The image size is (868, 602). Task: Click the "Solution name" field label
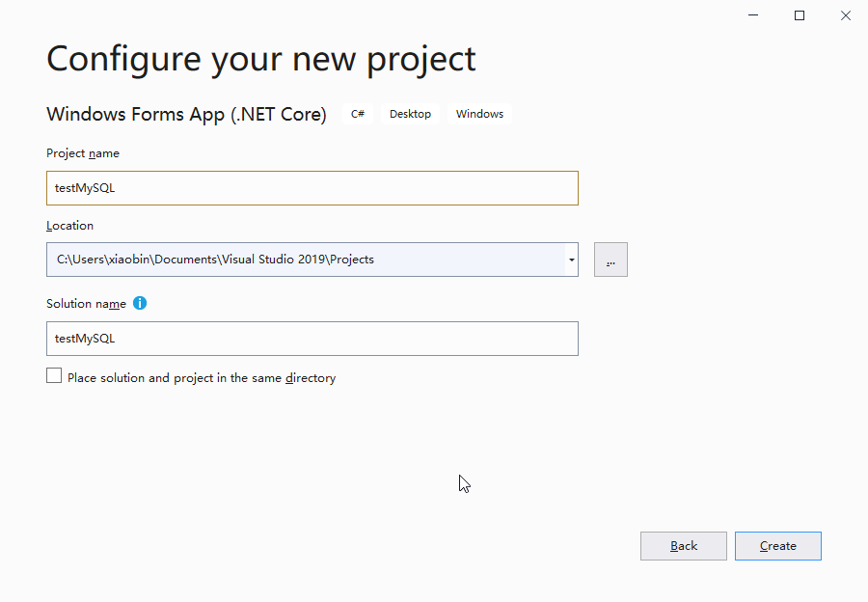coord(86,304)
